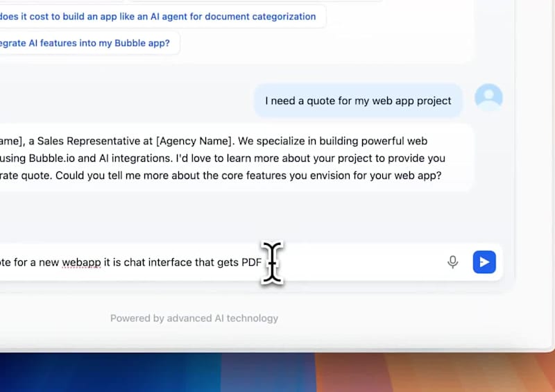
Task: Click the 'I need a quote' user message
Action: pyautogui.click(x=358, y=101)
